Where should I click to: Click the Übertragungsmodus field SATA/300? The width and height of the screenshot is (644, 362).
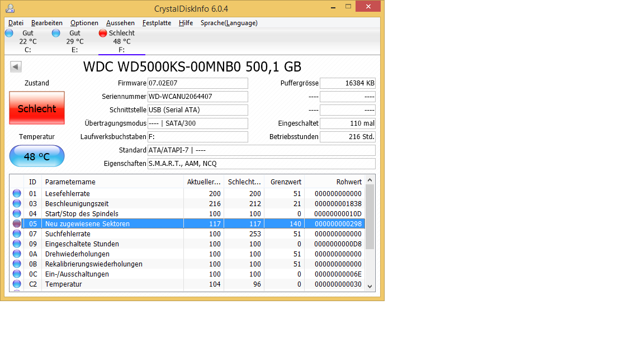pos(198,123)
